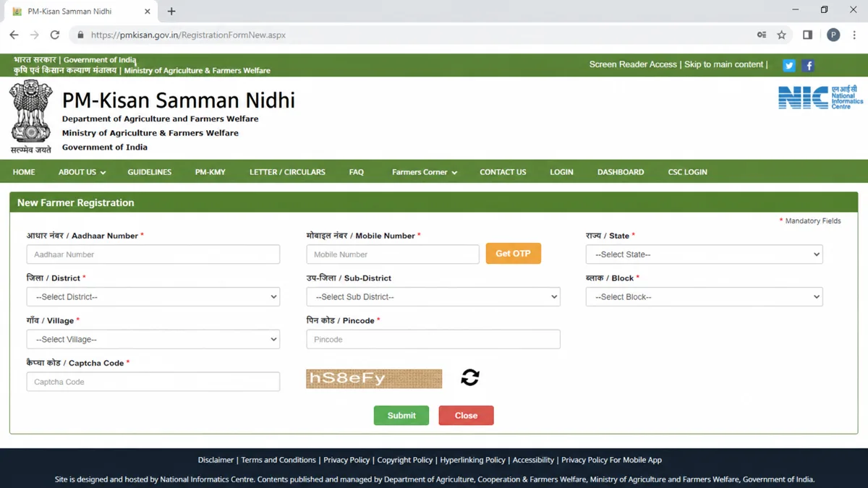View site lock info icon
Image resolution: width=868 pixels, height=488 pixels.
[80, 35]
